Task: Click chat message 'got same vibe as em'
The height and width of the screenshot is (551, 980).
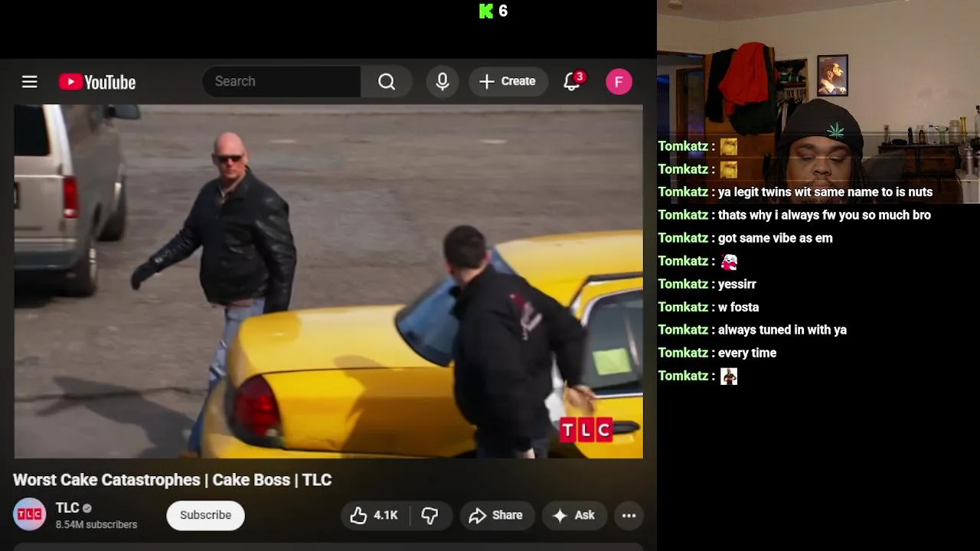Action: pos(776,238)
